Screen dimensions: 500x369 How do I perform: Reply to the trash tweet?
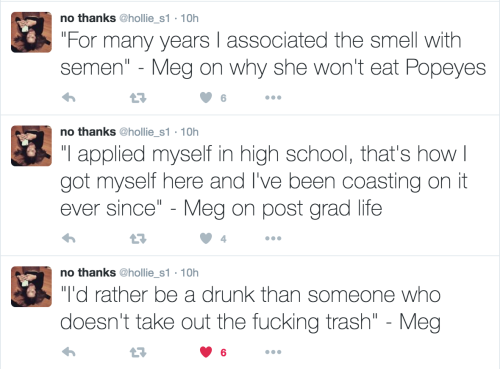pos(69,352)
